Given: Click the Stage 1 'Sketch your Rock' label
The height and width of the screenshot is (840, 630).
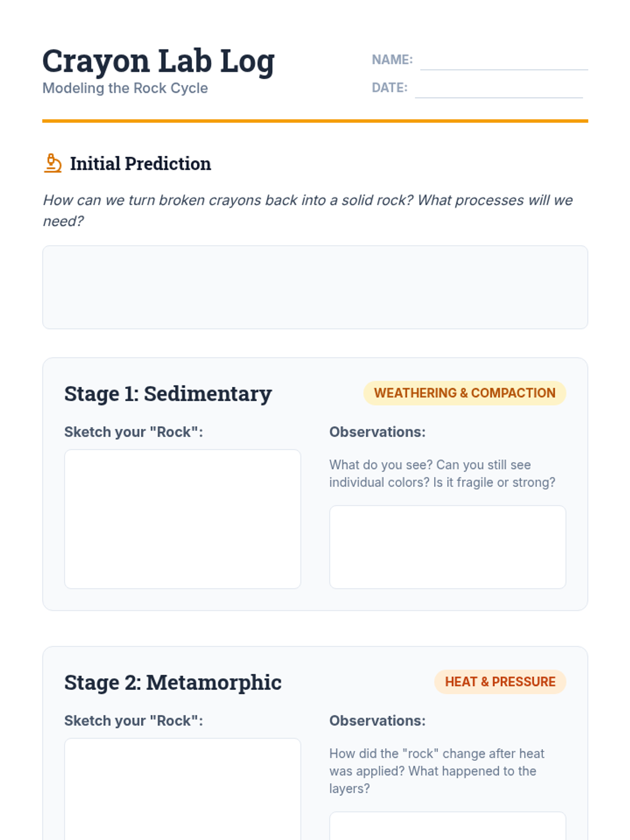Looking at the screenshot, I should pyautogui.click(x=133, y=432).
